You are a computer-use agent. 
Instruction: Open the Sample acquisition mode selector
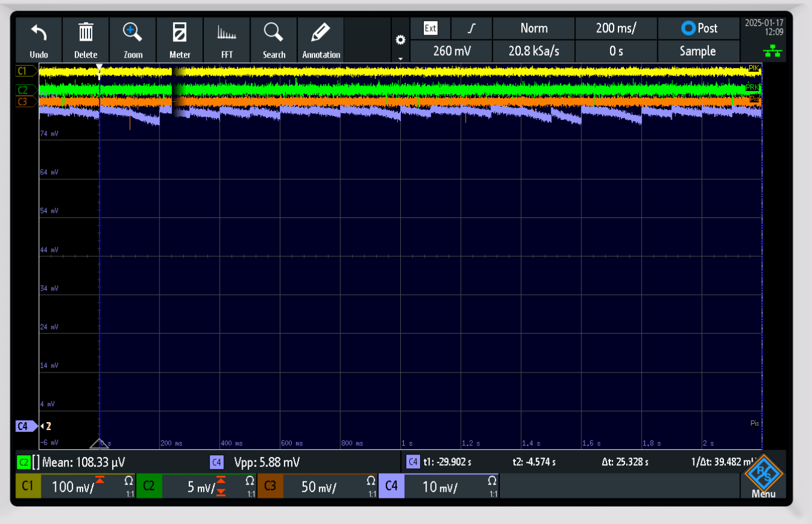click(x=698, y=52)
